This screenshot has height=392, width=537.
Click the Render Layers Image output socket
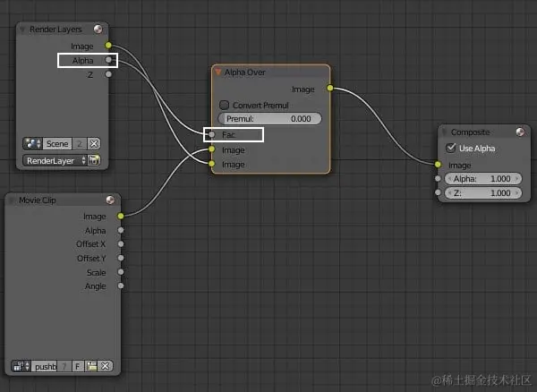(108, 45)
